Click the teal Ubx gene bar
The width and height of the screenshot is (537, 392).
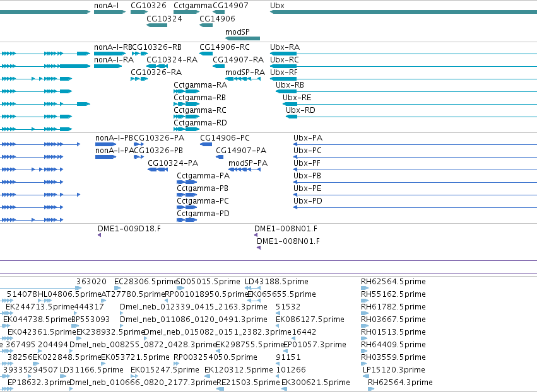[403, 12]
